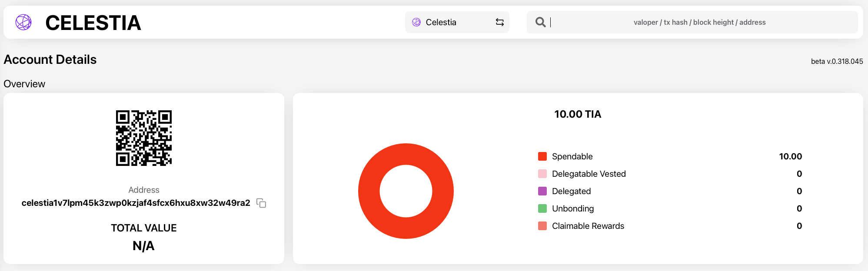Click the Celestia logo icon in header

23,22
